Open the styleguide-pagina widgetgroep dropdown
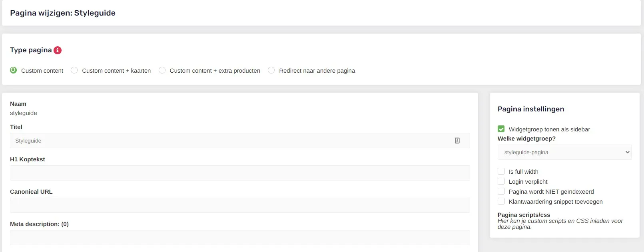 pyautogui.click(x=564, y=152)
